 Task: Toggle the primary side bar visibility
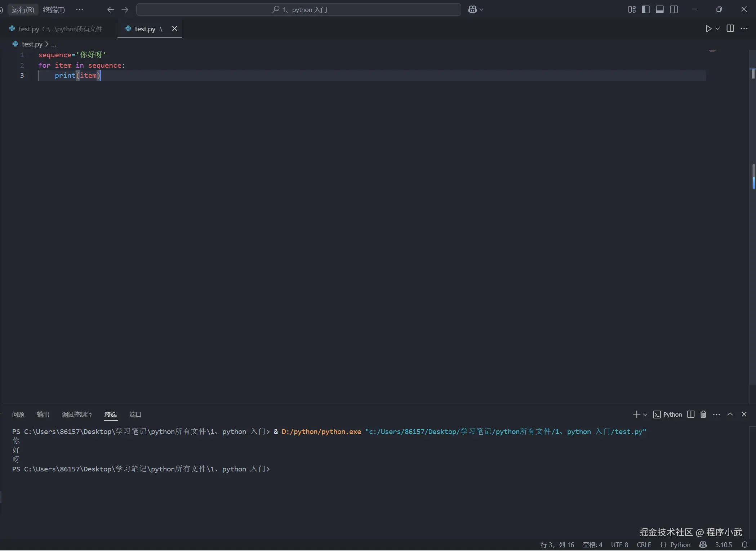(x=646, y=10)
